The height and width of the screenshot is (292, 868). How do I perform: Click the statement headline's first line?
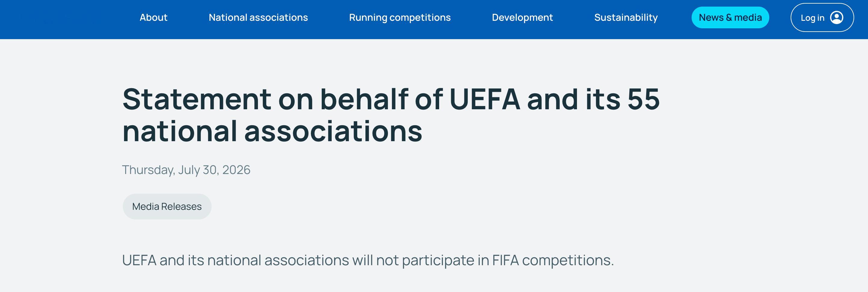click(391, 99)
